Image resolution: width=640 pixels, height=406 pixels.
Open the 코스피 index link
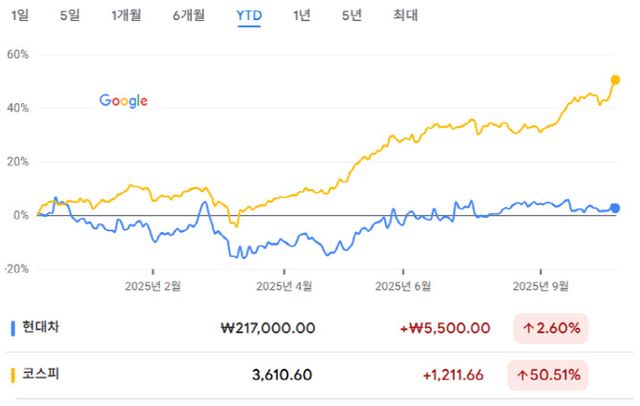pyautogui.click(x=41, y=376)
